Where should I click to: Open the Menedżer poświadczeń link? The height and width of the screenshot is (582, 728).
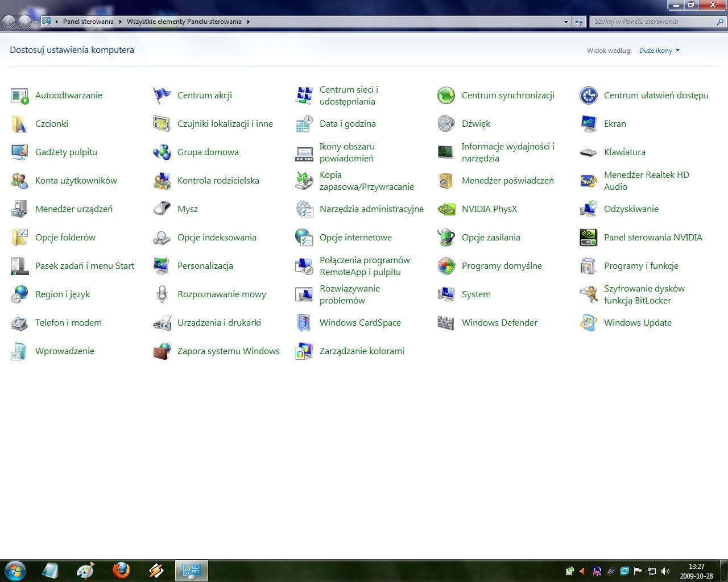(508, 181)
